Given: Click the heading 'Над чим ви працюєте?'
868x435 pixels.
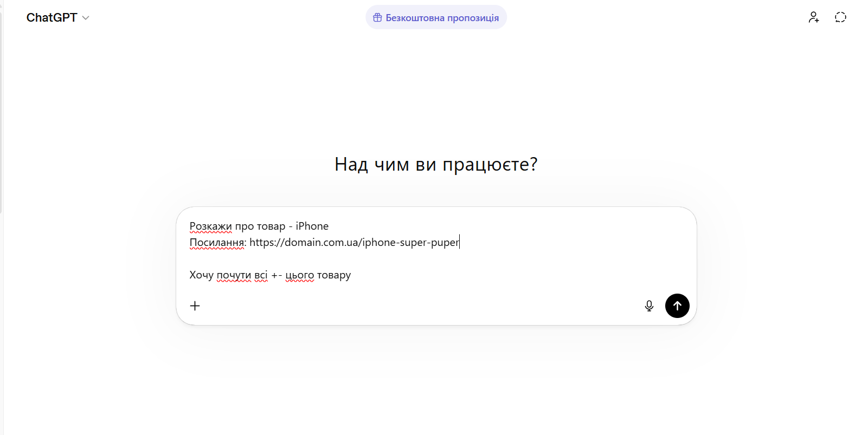Looking at the screenshot, I should pos(436,164).
